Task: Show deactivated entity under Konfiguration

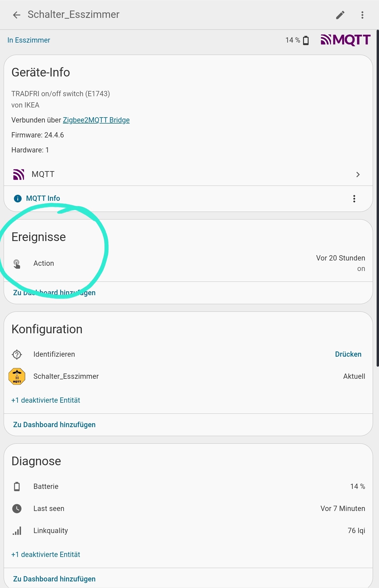Action: 46,400
